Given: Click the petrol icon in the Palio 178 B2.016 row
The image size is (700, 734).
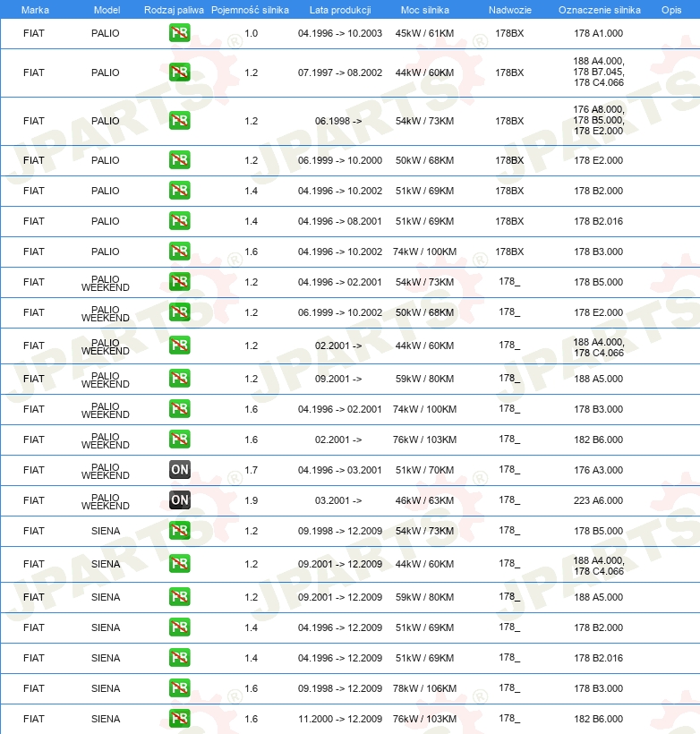Looking at the screenshot, I should point(179,220).
